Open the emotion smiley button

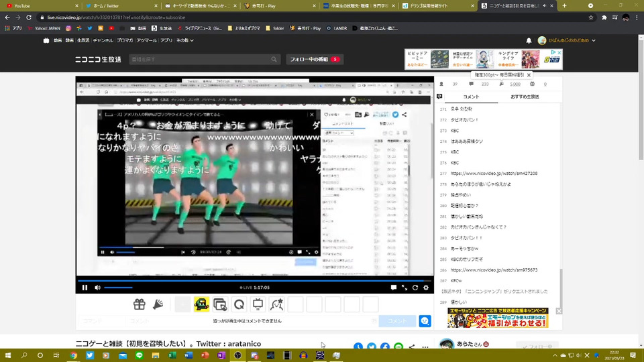click(425, 321)
